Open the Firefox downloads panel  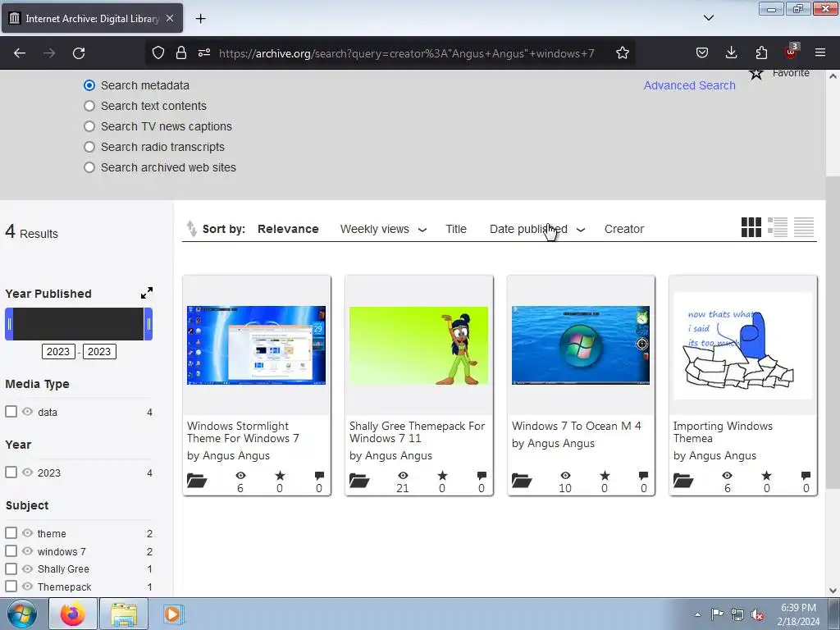(731, 52)
